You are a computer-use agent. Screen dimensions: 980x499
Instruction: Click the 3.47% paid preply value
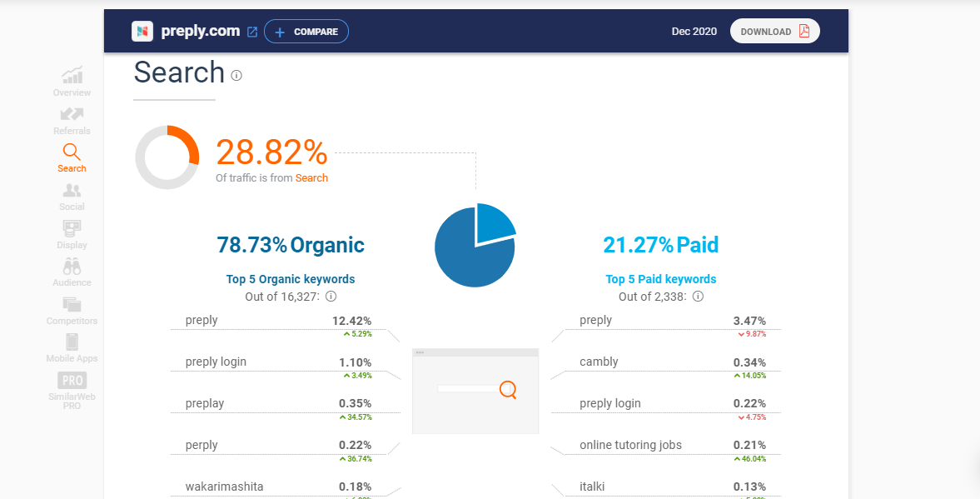[749, 321]
